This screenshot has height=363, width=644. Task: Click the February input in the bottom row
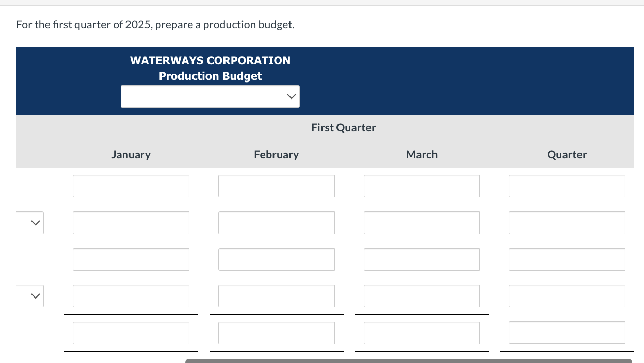(277, 333)
